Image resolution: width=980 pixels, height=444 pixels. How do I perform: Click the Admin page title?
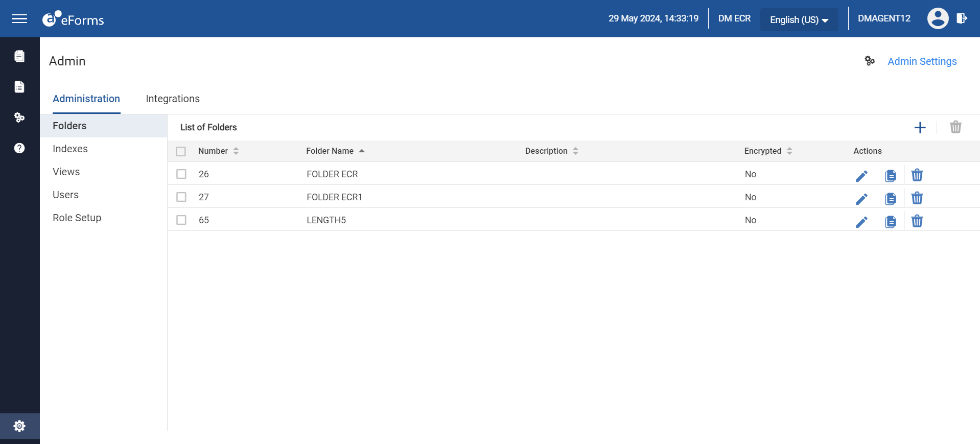pos(67,61)
